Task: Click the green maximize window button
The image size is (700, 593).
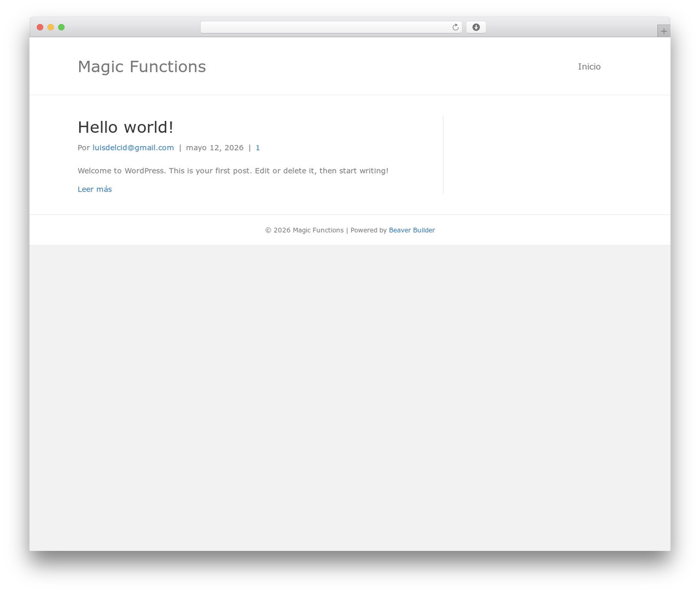Action: tap(61, 27)
